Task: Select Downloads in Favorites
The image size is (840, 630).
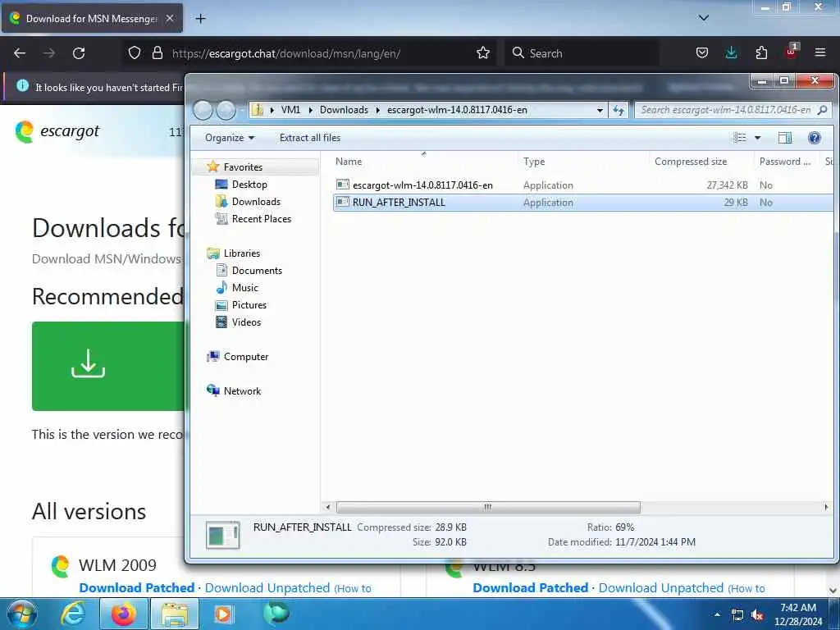Action: tap(256, 202)
